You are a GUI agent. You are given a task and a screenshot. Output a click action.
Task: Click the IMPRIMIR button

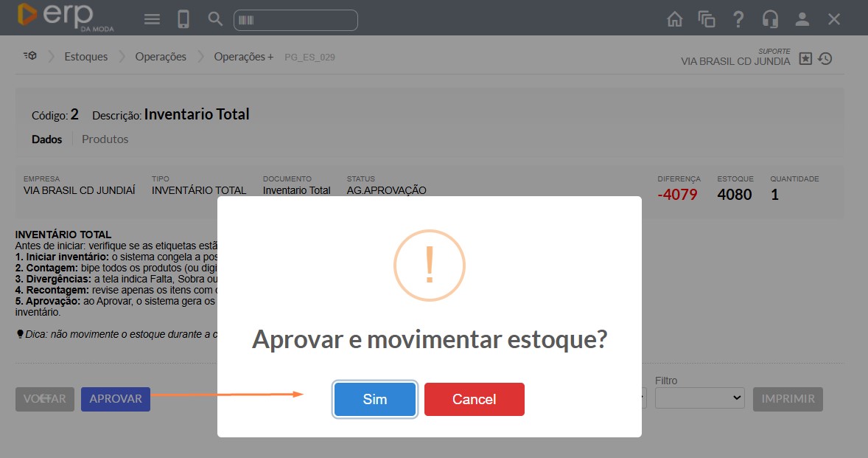click(788, 399)
